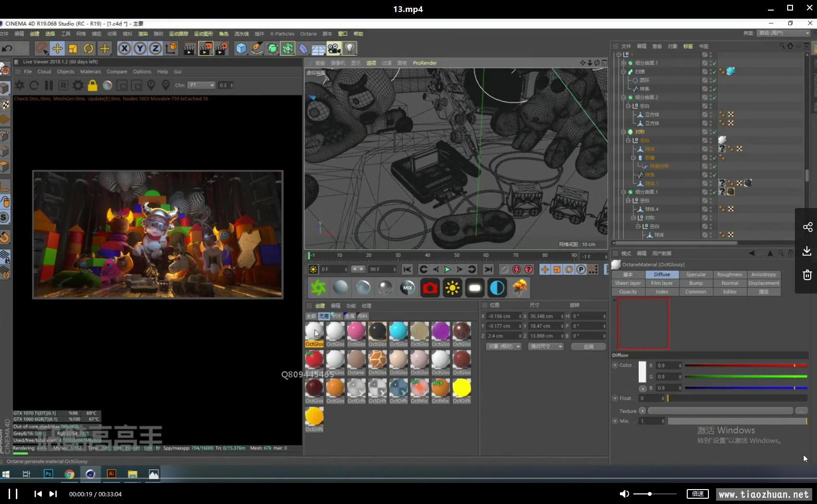Select the pink OctGlossy material thumbnail
Viewport: 817px width, 504px height.
[x=356, y=334]
